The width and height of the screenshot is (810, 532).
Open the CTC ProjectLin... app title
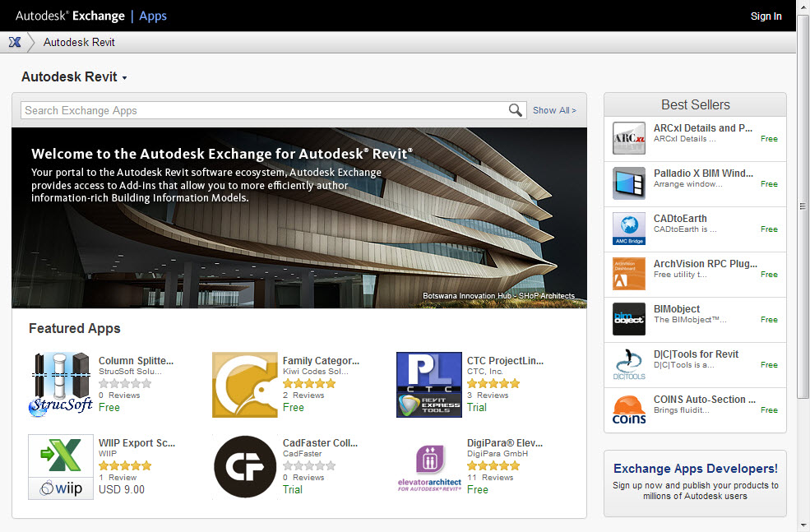pos(505,360)
